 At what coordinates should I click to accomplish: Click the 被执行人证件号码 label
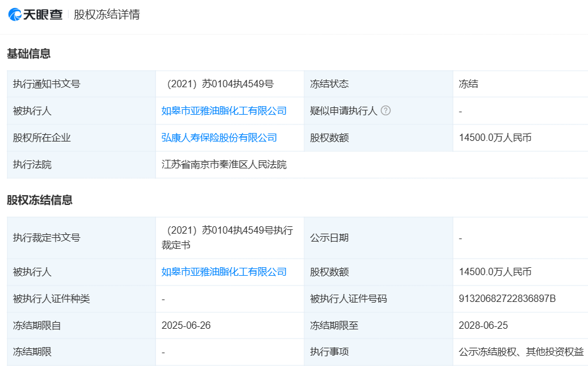click(x=349, y=299)
